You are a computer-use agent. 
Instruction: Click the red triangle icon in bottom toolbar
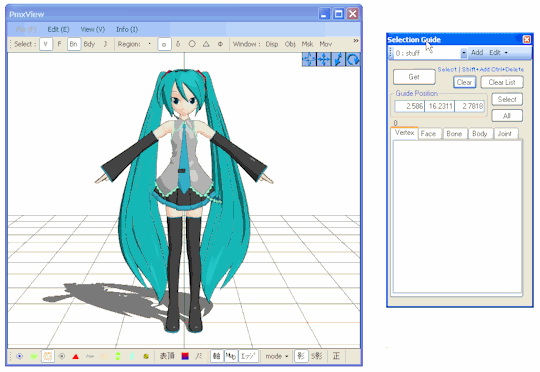coord(76,356)
